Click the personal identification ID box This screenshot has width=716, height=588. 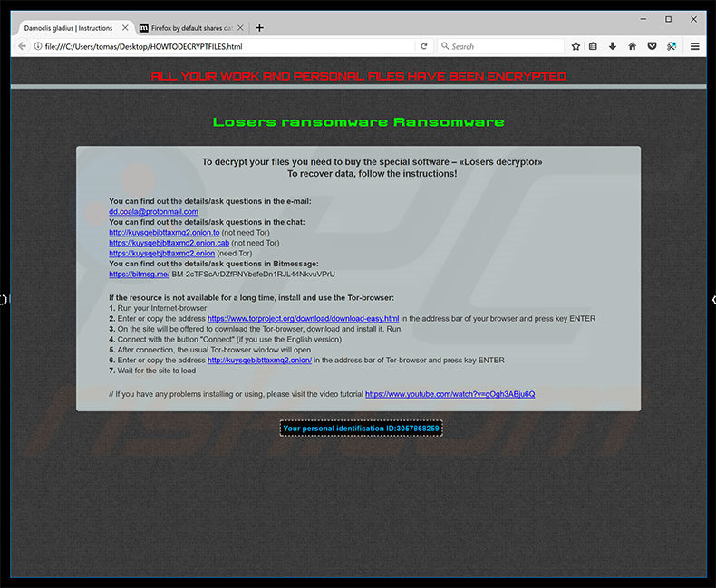tap(361, 428)
